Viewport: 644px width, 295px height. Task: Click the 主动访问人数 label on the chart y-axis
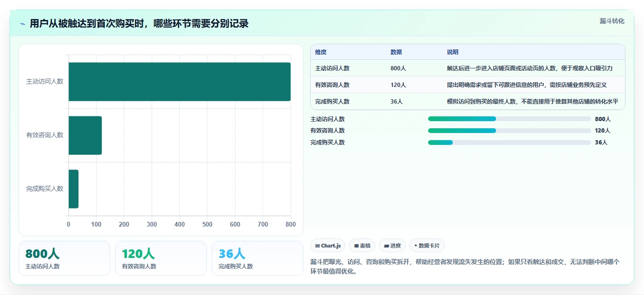[45, 82]
